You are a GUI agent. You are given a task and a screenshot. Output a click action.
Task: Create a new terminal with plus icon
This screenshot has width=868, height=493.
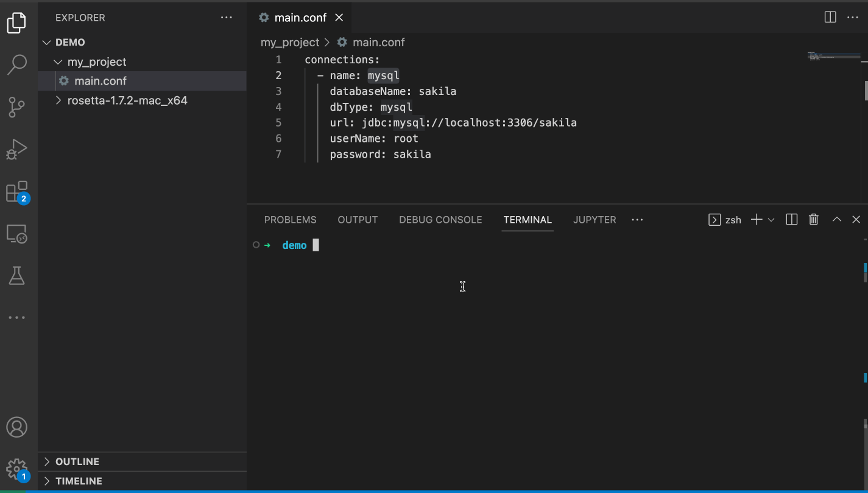(756, 220)
